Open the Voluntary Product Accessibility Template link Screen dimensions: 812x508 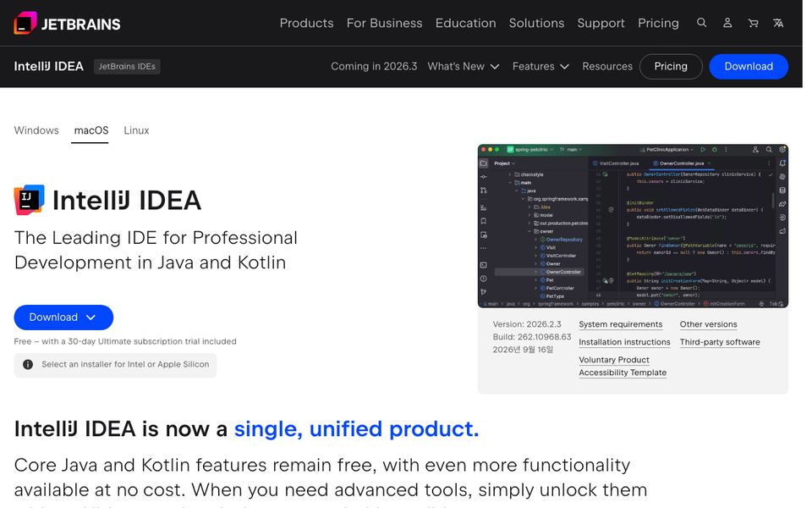(623, 366)
